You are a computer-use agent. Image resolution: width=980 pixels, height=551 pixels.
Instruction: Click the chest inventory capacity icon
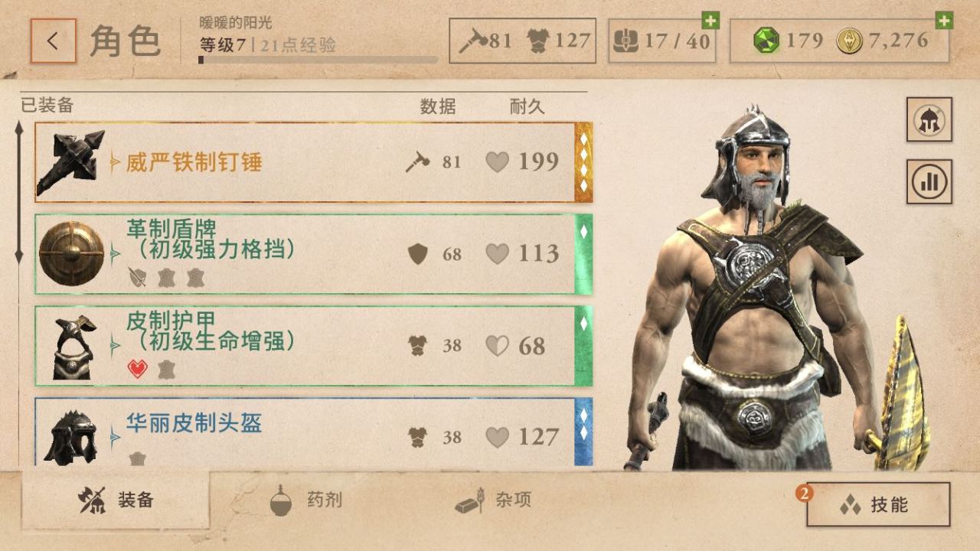point(626,41)
